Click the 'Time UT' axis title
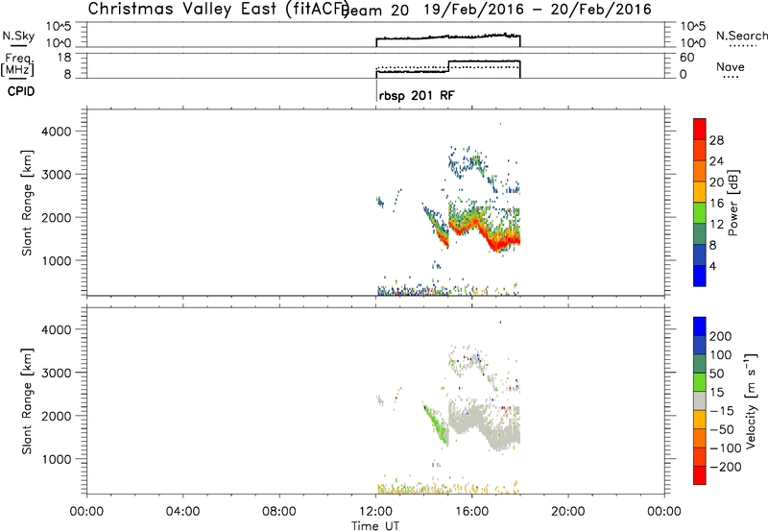This screenshot has width=768, height=532. point(375,526)
